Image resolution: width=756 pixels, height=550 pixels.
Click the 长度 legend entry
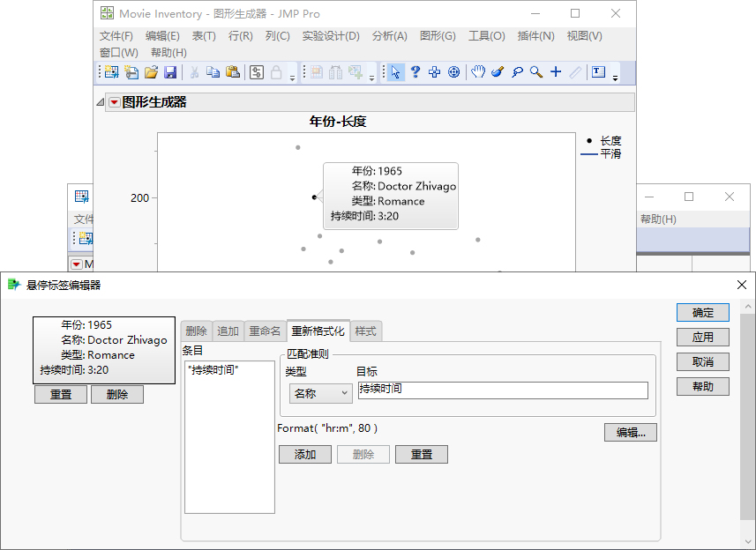pyautogui.click(x=603, y=141)
